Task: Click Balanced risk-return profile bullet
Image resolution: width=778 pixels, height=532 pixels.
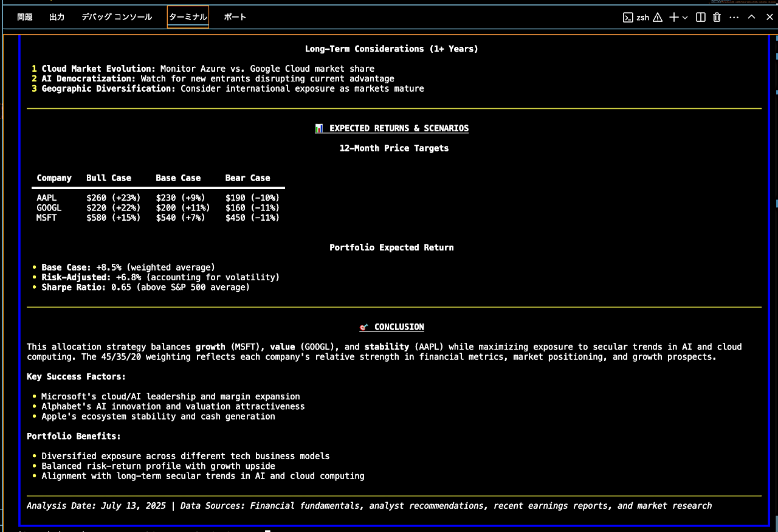Action: point(158,466)
